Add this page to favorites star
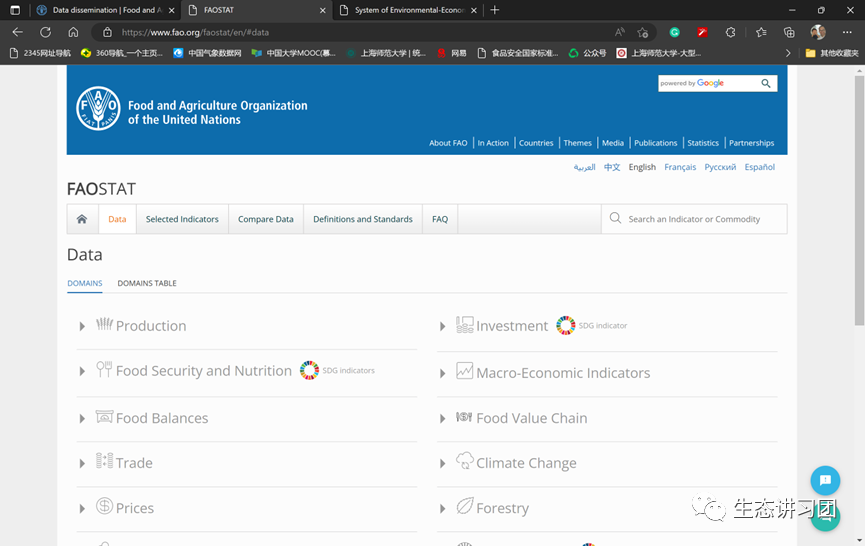The image size is (865, 546). 643,33
